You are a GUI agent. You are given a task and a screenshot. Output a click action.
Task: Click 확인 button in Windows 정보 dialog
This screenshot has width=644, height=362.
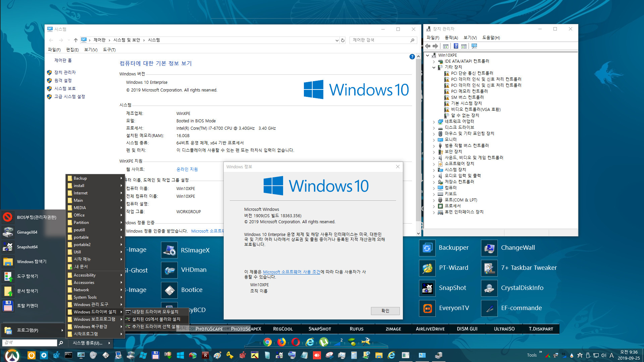(385, 311)
